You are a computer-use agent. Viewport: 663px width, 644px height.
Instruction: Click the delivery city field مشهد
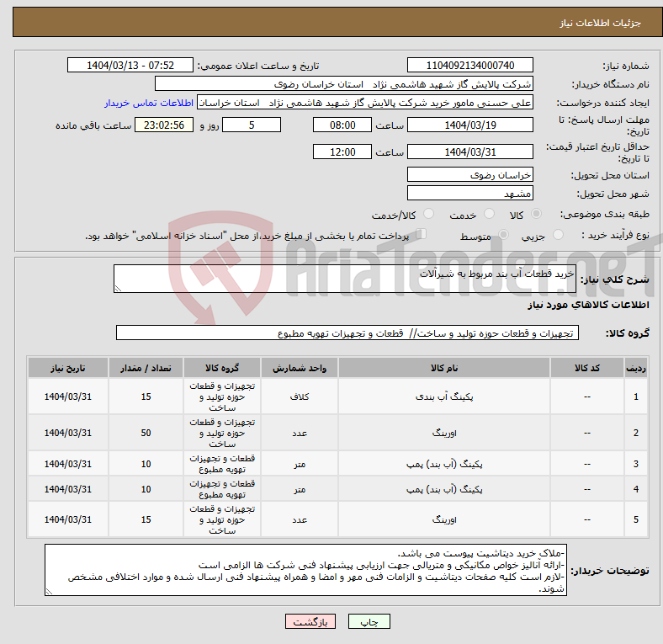[469, 194]
